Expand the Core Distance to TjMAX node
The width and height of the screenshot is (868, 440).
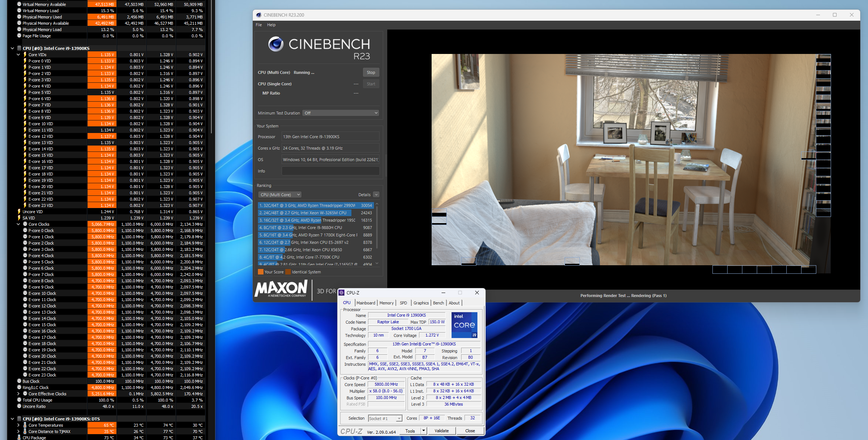pos(18,432)
